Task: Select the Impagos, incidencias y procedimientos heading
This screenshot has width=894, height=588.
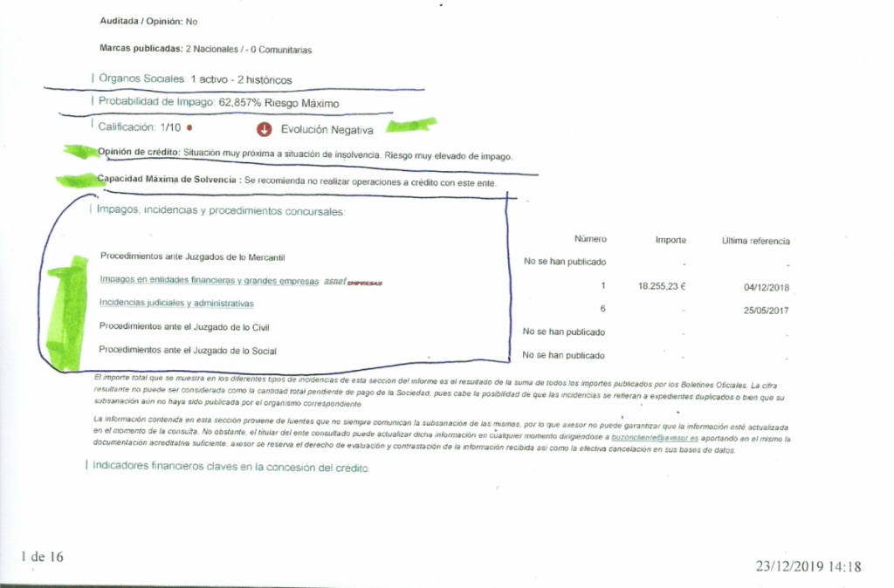Action: pyautogui.click(x=220, y=211)
